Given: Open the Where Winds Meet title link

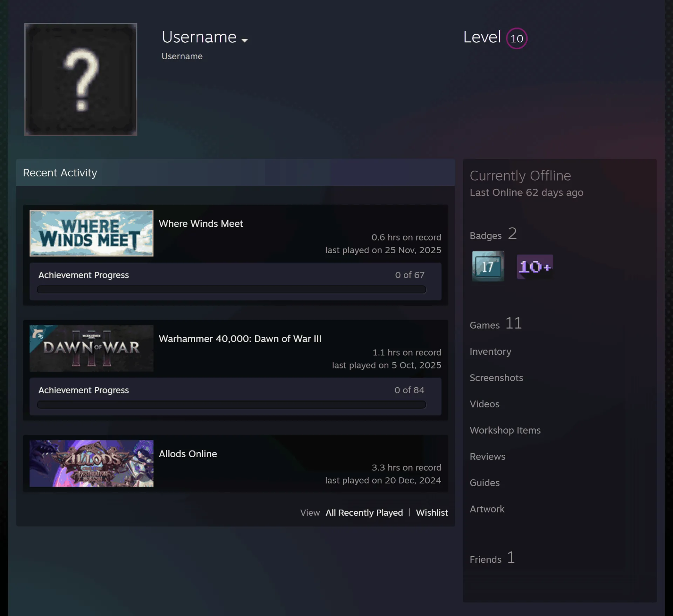Looking at the screenshot, I should pos(201,224).
